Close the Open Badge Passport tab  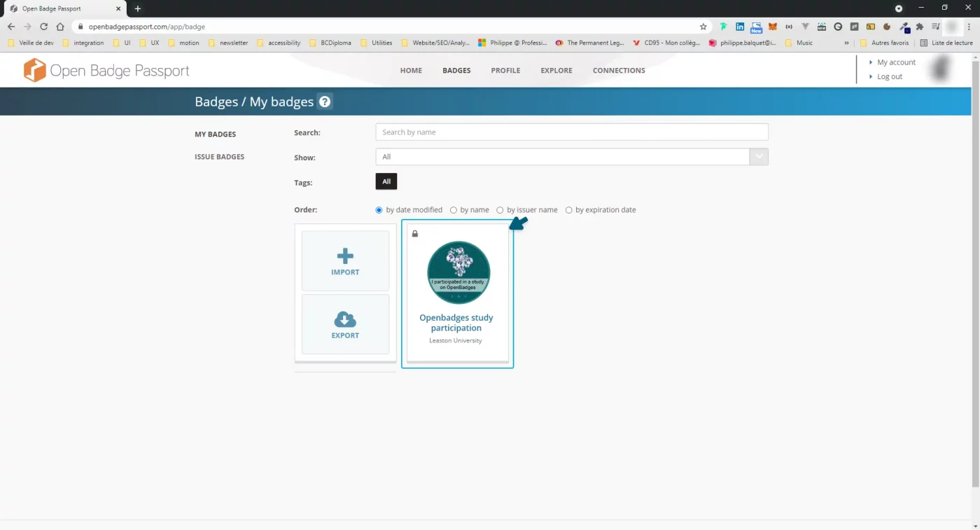(118, 8)
